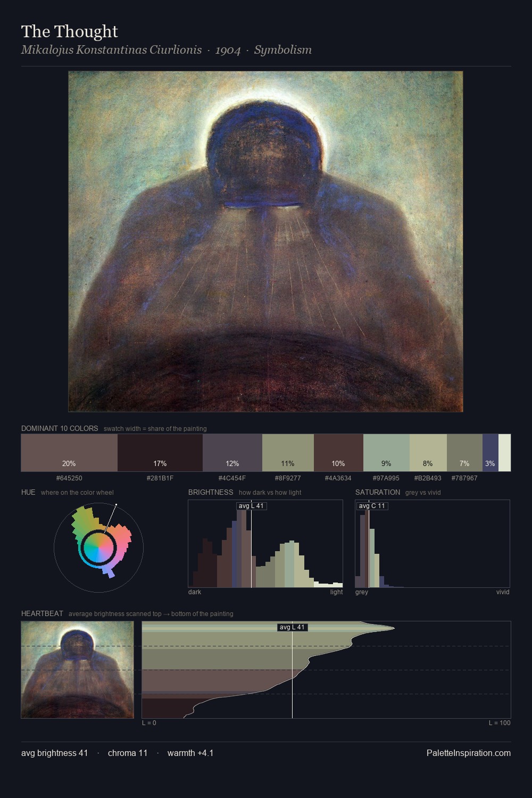Click the SATURATION section heading
The height and width of the screenshot is (798, 532).
[x=378, y=492]
